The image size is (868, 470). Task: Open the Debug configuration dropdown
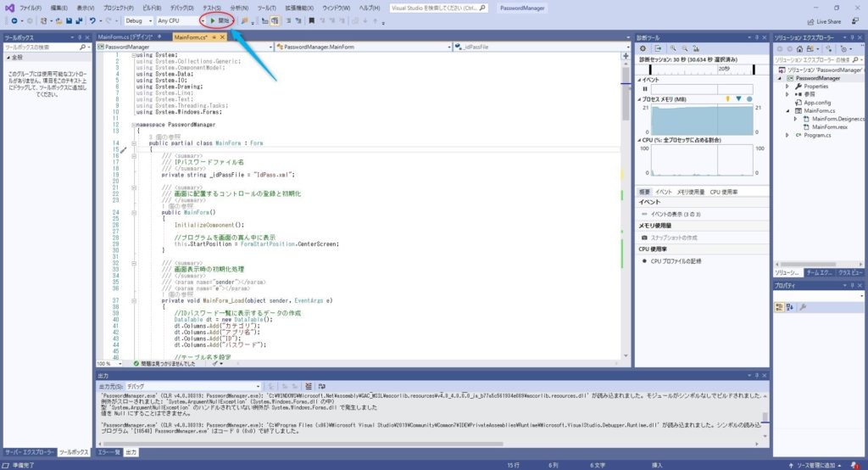click(137, 20)
